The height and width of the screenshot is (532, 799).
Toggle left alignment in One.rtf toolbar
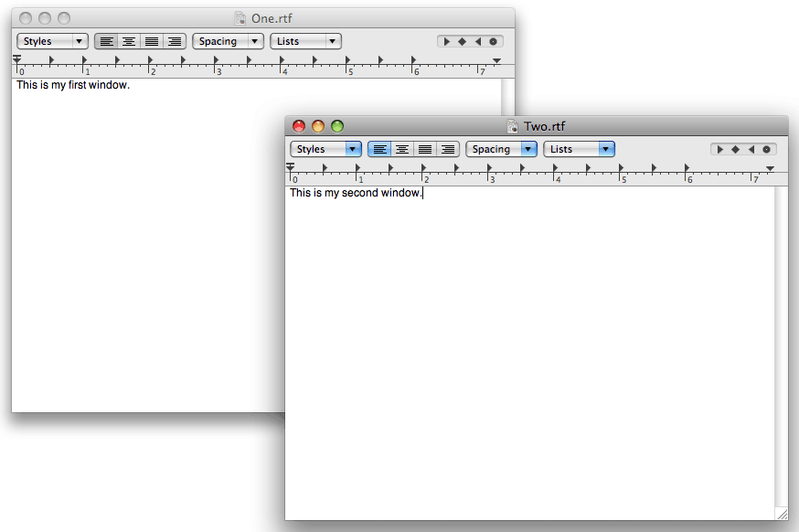(x=106, y=41)
